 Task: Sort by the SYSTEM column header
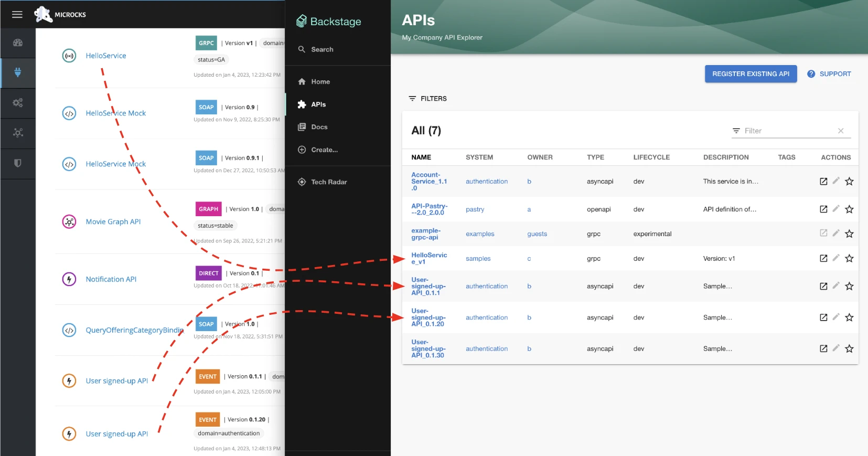(x=479, y=157)
